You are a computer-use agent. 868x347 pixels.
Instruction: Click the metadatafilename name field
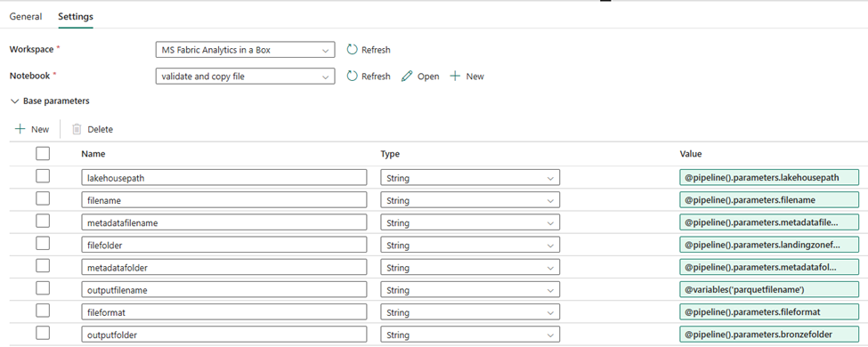223,222
